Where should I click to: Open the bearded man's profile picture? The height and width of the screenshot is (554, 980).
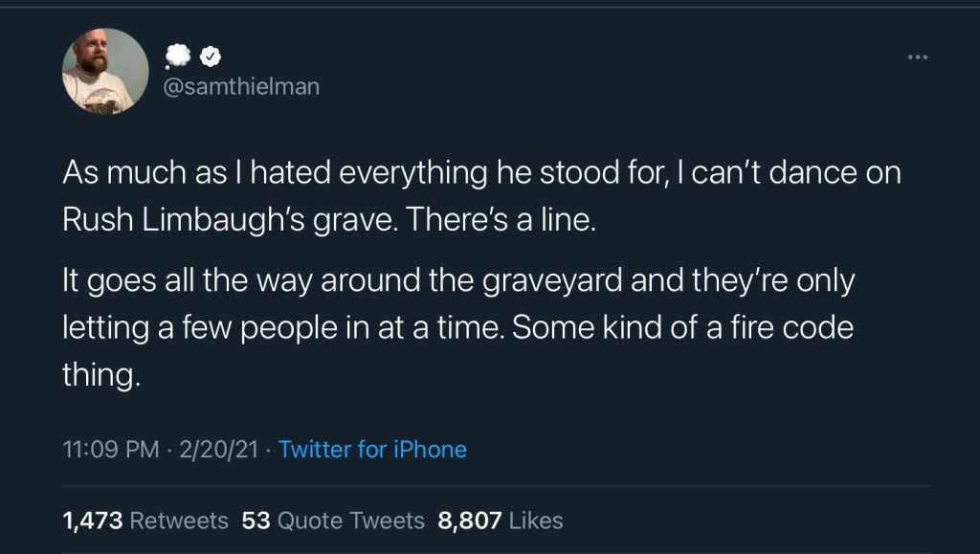[x=105, y=71]
